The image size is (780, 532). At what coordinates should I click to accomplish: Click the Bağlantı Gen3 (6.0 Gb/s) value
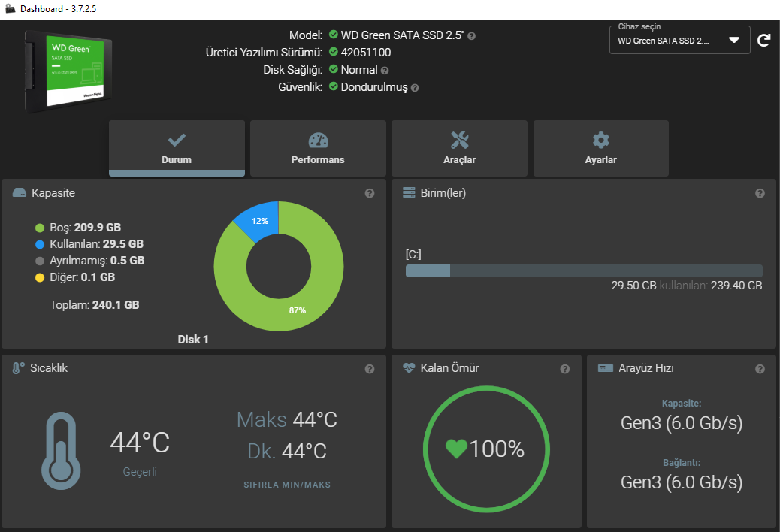tap(682, 482)
